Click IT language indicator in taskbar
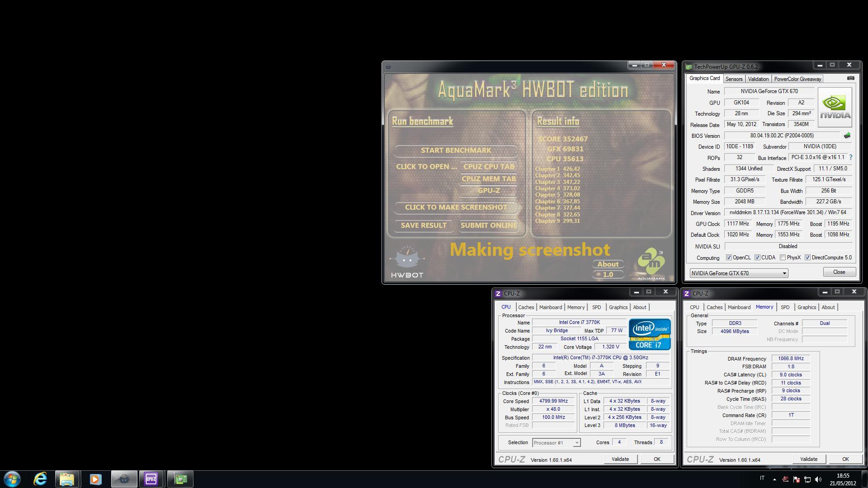Viewport: 868px width, 488px height. (x=762, y=479)
